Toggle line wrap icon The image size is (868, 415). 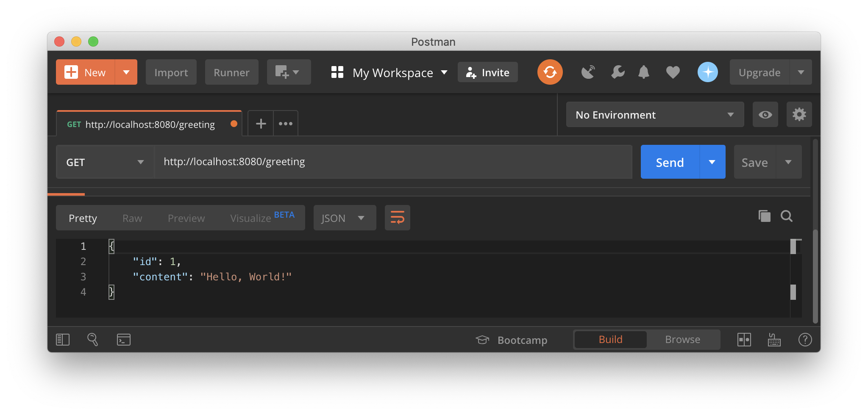(397, 218)
